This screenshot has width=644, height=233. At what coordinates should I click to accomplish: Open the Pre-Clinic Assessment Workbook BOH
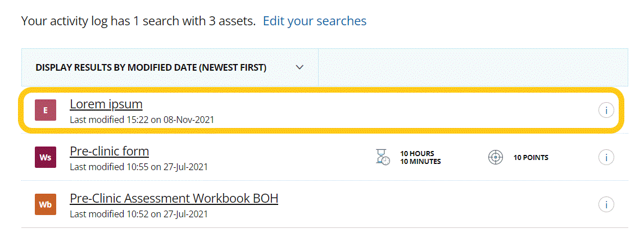(174, 199)
